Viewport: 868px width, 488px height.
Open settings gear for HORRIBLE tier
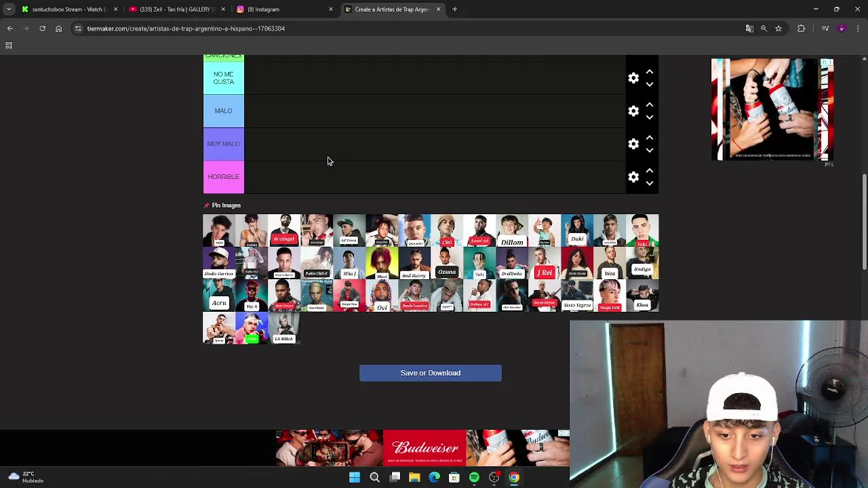click(633, 177)
